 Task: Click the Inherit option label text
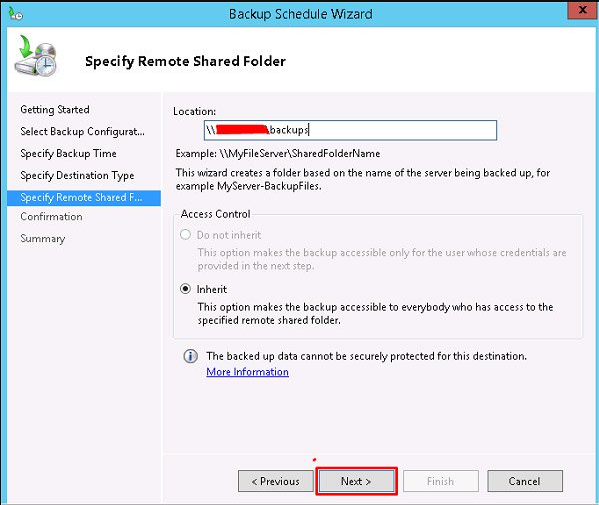pyautogui.click(x=212, y=290)
